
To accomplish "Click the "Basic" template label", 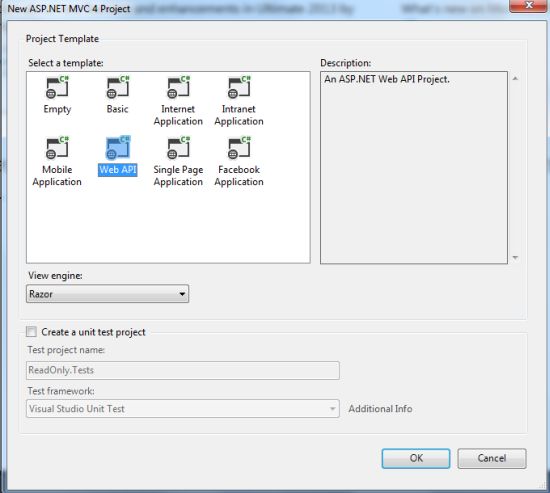I will pos(118,109).
